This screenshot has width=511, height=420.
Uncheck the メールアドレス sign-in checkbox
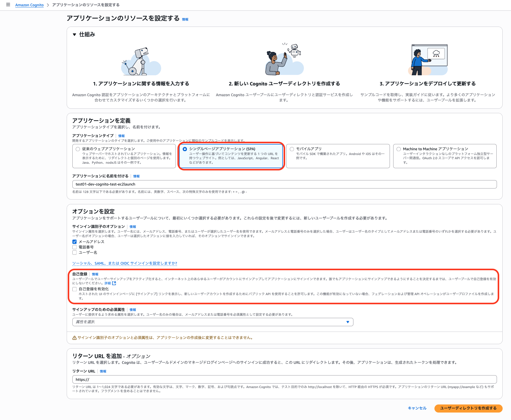coord(74,242)
